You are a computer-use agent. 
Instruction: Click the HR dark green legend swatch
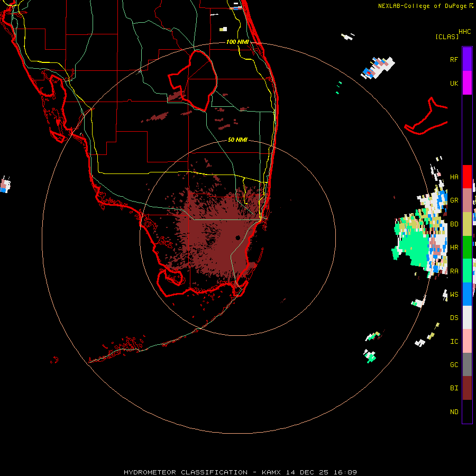(467, 248)
